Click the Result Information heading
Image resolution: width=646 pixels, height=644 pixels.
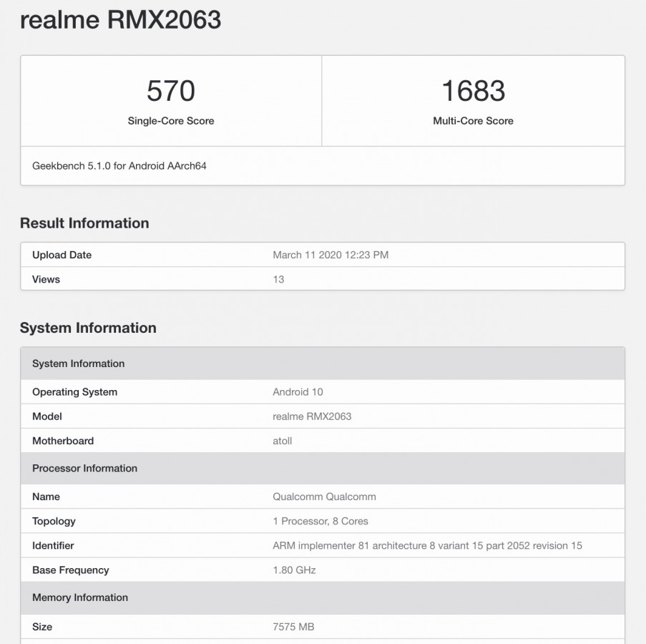(84, 223)
